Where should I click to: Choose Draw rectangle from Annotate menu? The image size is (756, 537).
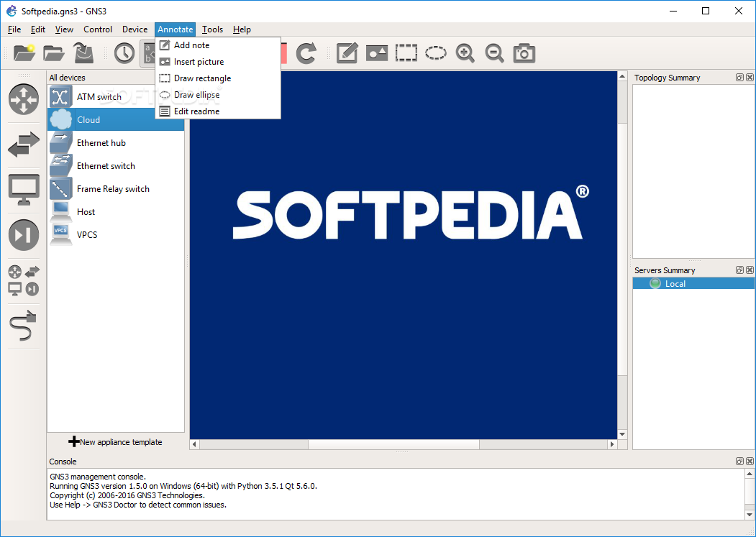click(218, 78)
